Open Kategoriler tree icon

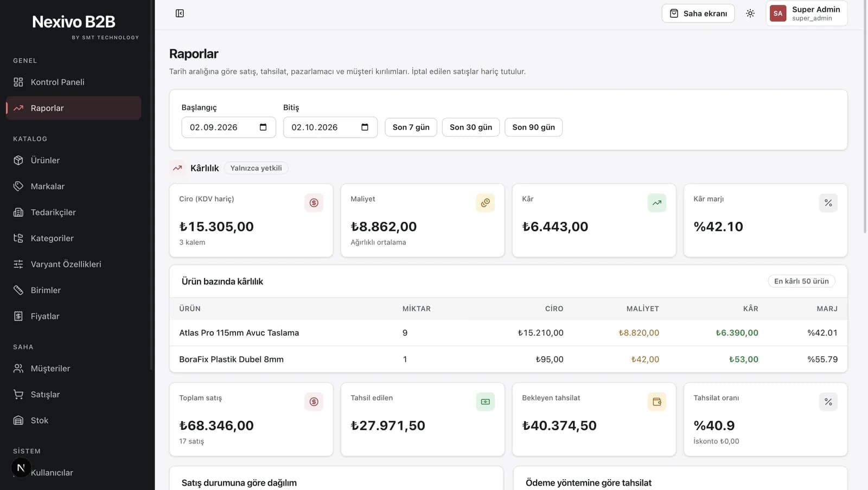coord(18,238)
